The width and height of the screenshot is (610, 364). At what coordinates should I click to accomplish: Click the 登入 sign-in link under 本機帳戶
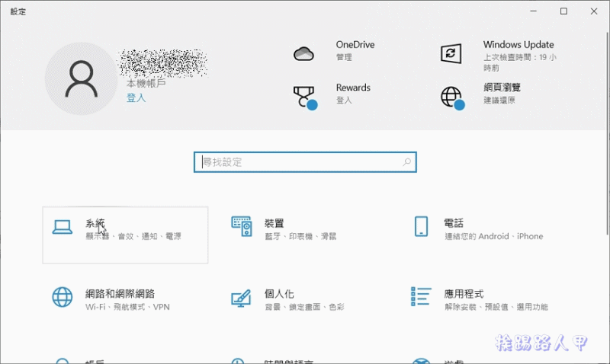click(x=136, y=98)
